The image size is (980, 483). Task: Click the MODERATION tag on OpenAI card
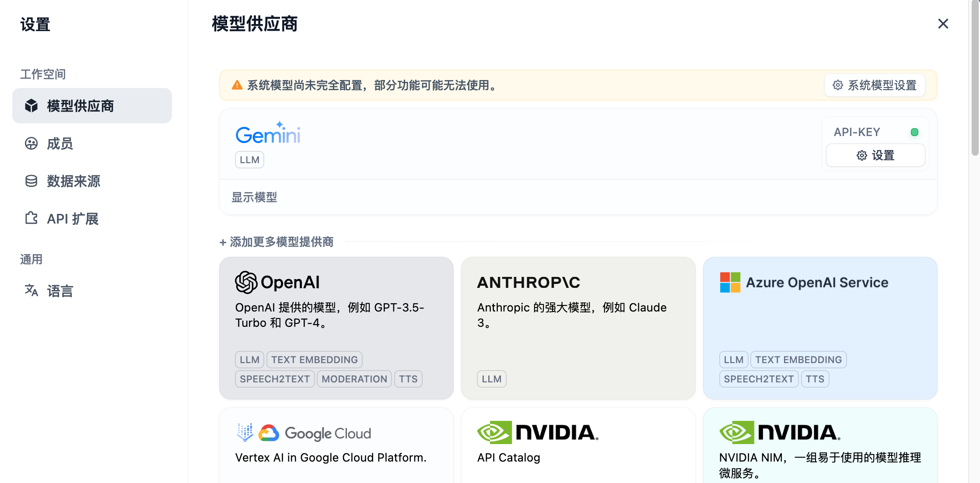coord(354,379)
